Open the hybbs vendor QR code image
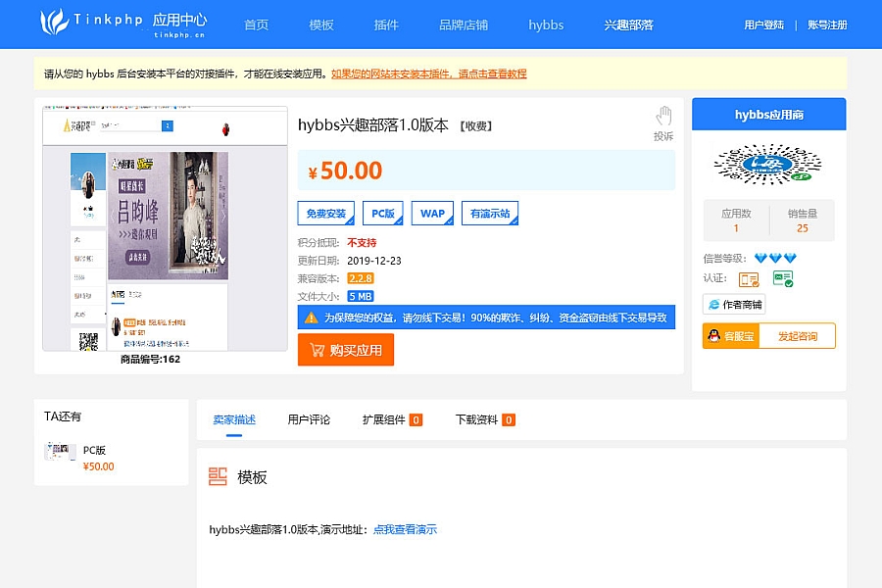Image resolution: width=882 pixels, height=588 pixels. point(767,164)
